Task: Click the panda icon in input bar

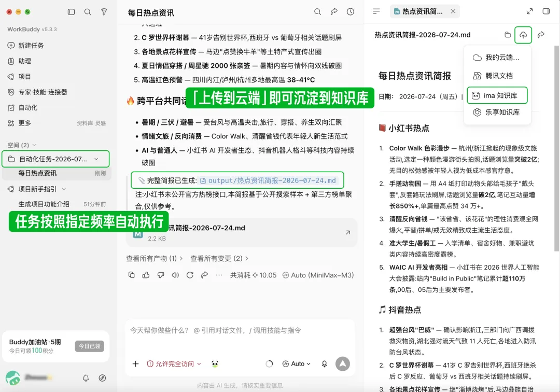Action: pos(215,364)
